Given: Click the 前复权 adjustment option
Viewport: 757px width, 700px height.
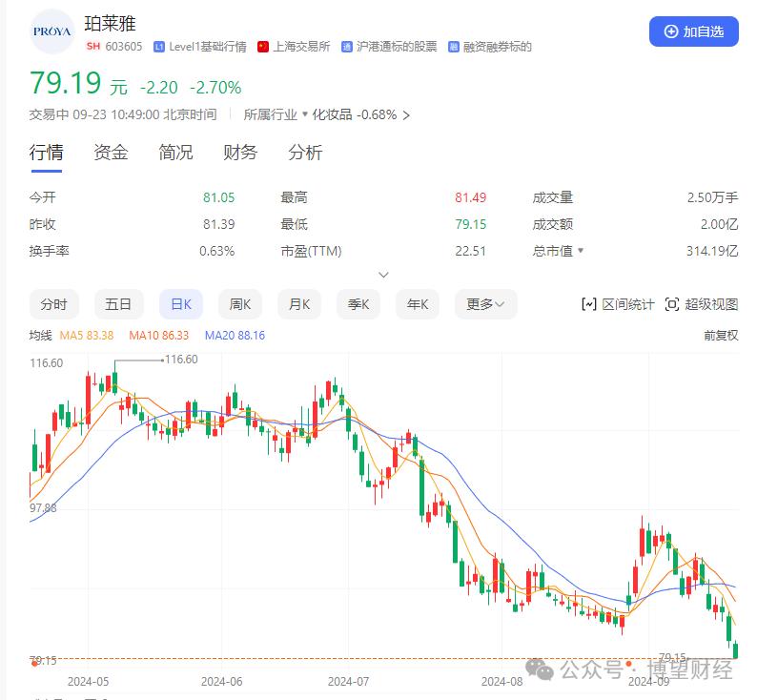Looking at the screenshot, I should coord(721,335).
